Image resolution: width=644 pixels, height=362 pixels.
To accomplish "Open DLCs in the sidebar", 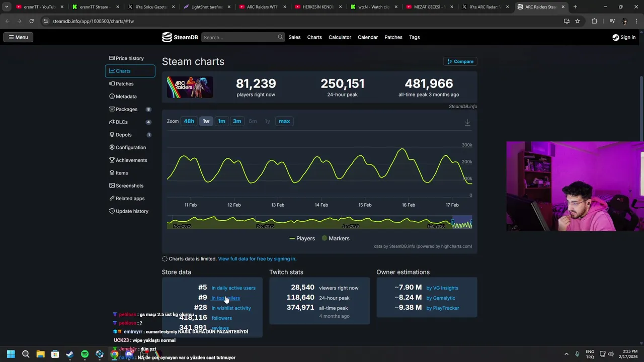I will tap(130, 122).
